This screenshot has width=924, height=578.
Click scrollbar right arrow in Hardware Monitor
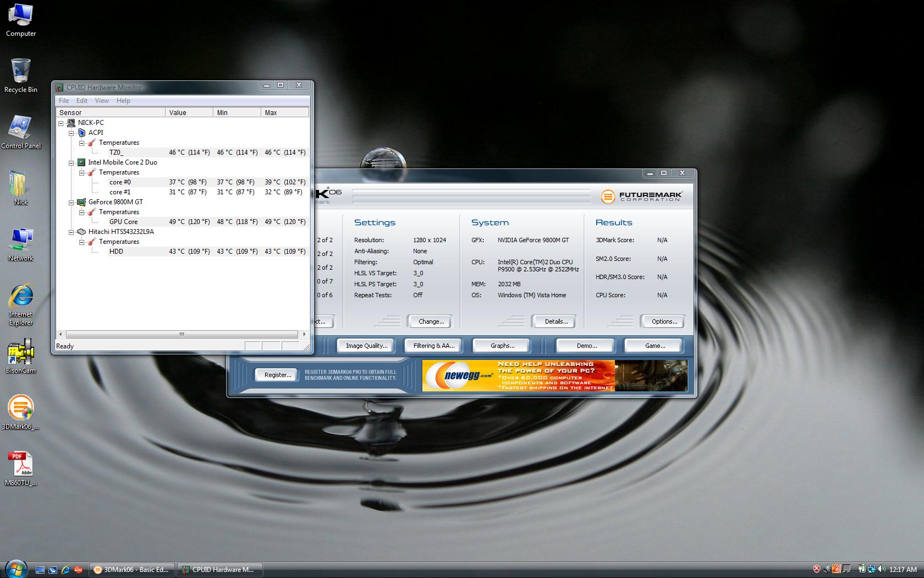click(304, 334)
